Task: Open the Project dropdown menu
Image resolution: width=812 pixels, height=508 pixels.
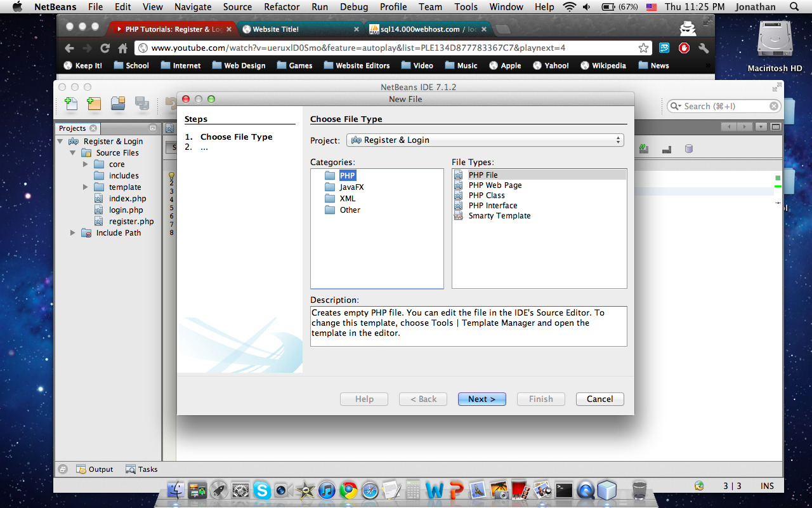Action: pos(485,140)
